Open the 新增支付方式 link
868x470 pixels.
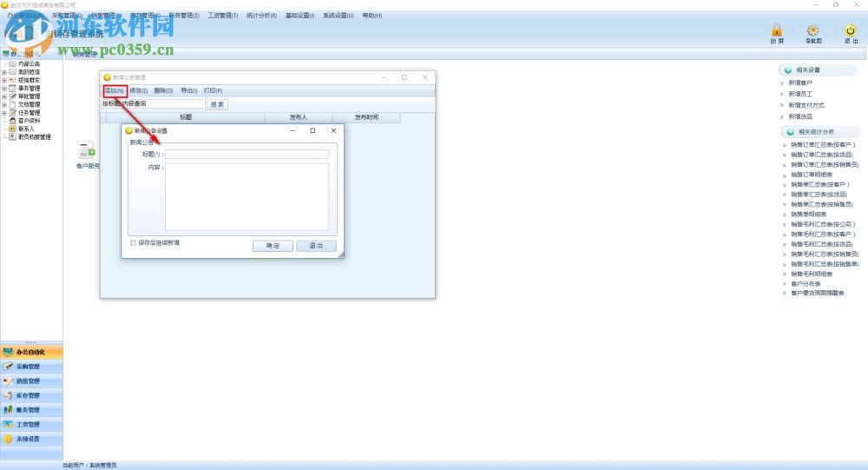806,105
